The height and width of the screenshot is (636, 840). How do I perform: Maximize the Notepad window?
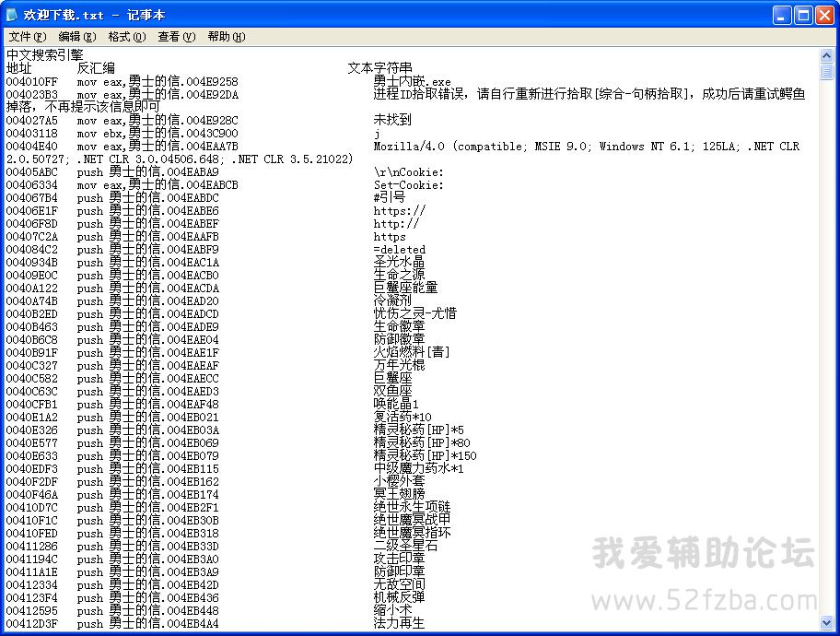click(x=803, y=15)
